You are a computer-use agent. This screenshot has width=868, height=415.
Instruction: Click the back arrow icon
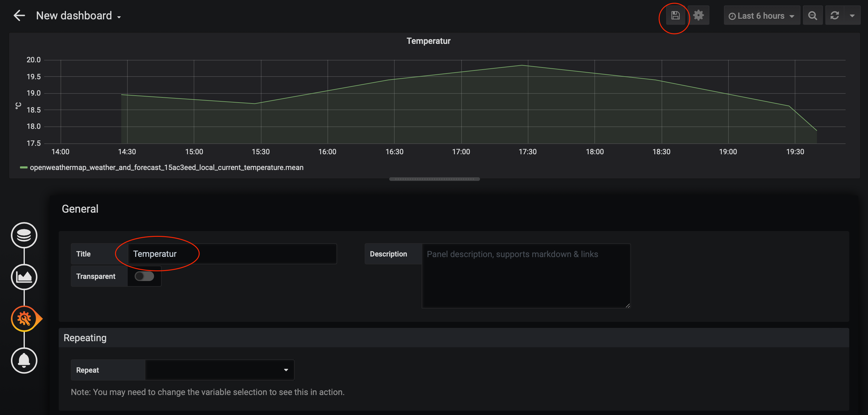[19, 15]
